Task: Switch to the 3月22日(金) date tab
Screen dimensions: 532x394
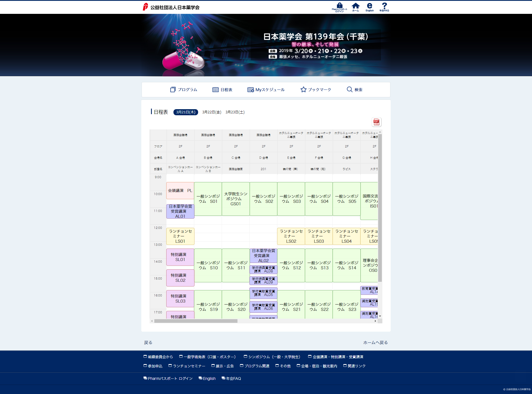Action: pos(212,112)
